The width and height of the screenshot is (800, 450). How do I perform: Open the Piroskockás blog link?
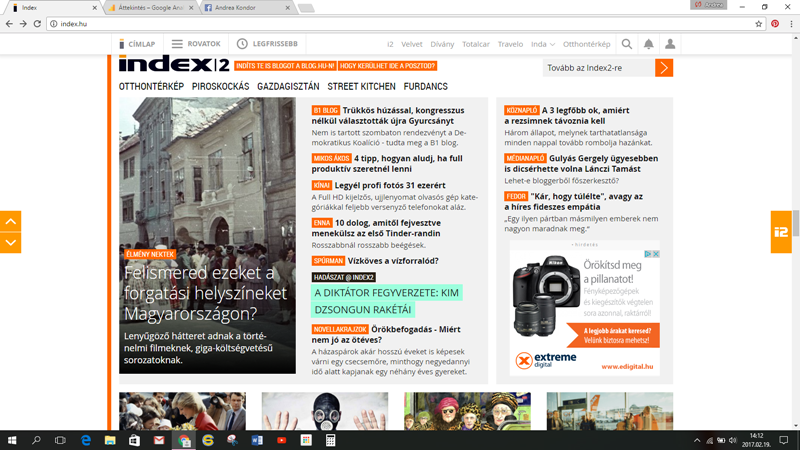220,87
